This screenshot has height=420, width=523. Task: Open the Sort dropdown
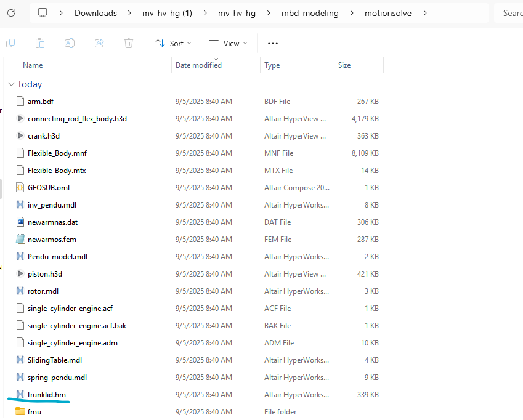(x=173, y=43)
